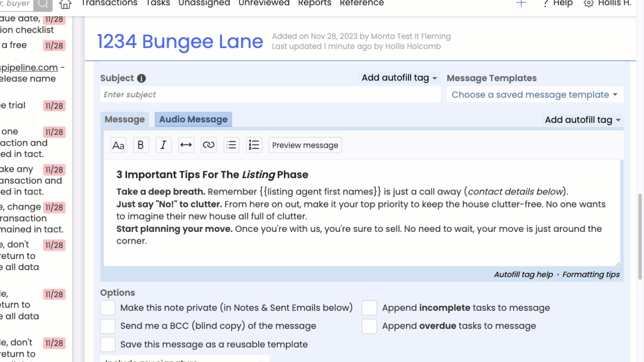Insert a link with chain icon
Image resolution: width=644 pixels, height=362 pixels.
[208, 145]
